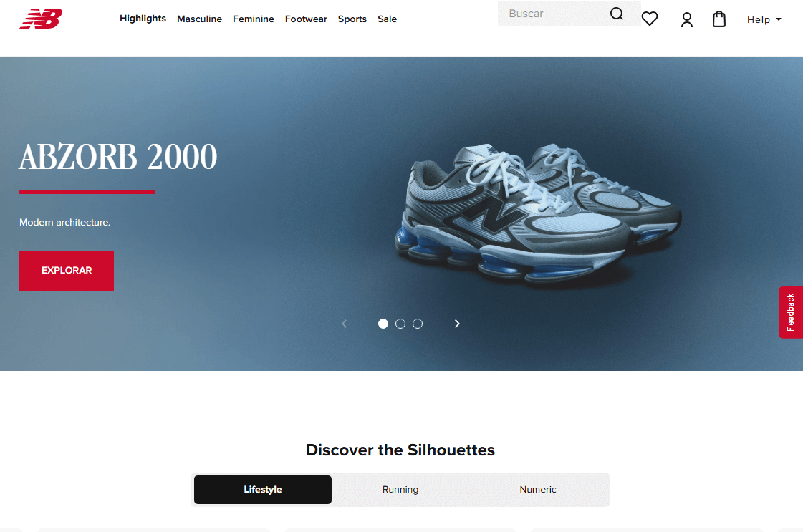The width and height of the screenshot is (803, 532).
Task: Select the Lifestyle tab
Action: (x=263, y=490)
